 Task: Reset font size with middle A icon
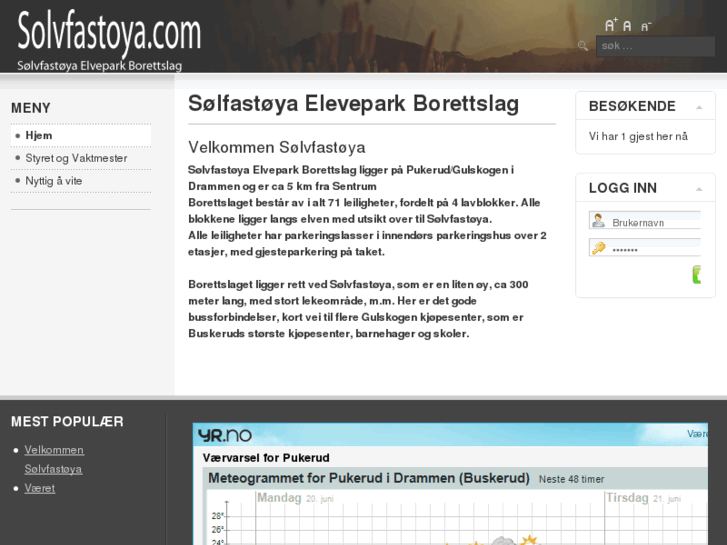pyautogui.click(x=627, y=26)
